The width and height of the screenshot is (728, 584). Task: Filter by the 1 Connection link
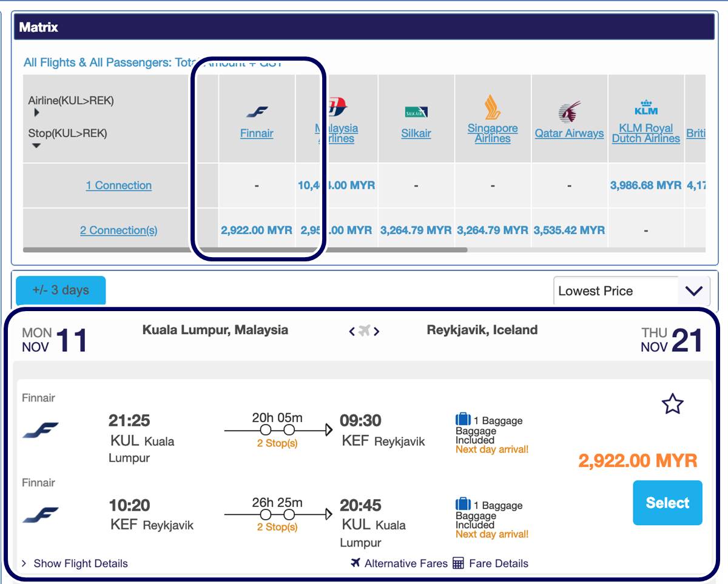[x=119, y=186]
